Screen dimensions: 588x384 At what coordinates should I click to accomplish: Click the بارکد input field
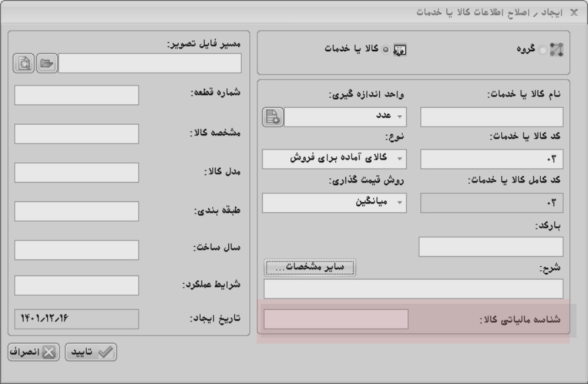click(490, 247)
